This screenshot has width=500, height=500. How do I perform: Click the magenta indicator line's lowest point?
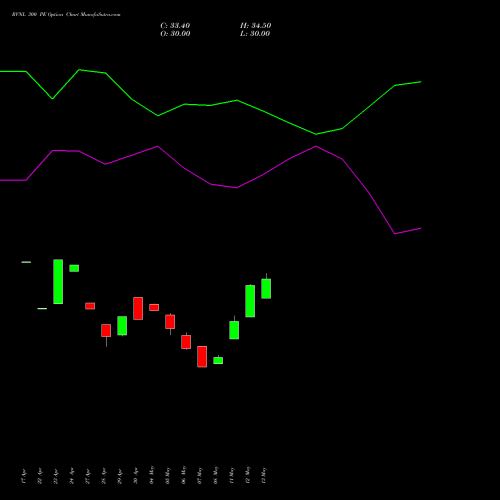(395, 234)
